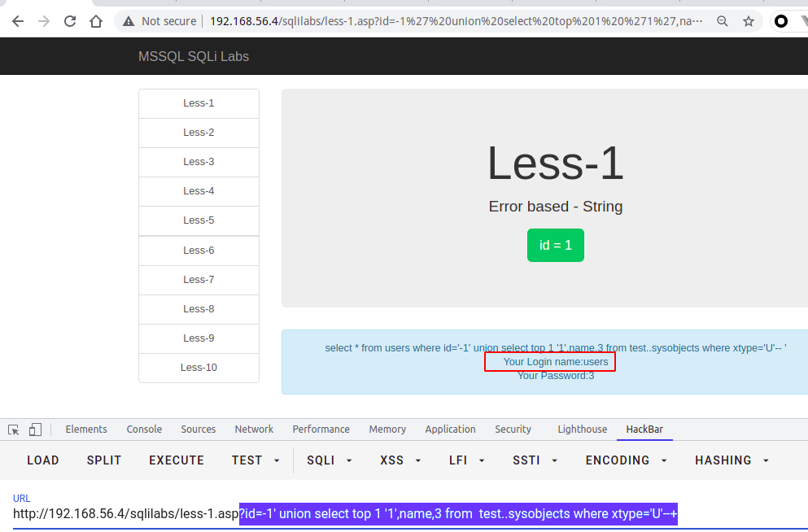Click the 'Your Login name:users' result
The image size is (808, 532).
[x=556, y=362]
